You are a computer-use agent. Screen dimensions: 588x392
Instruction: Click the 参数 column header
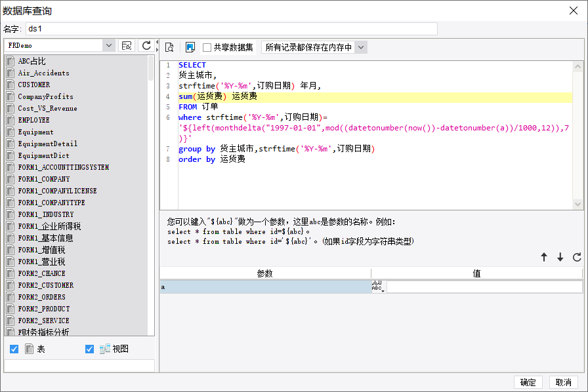click(265, 273)
